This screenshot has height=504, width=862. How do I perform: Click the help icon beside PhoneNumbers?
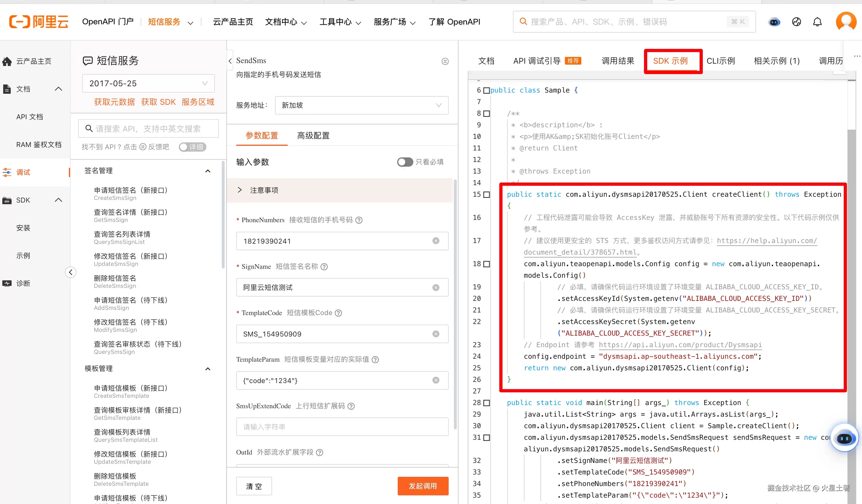click(359, 220)
